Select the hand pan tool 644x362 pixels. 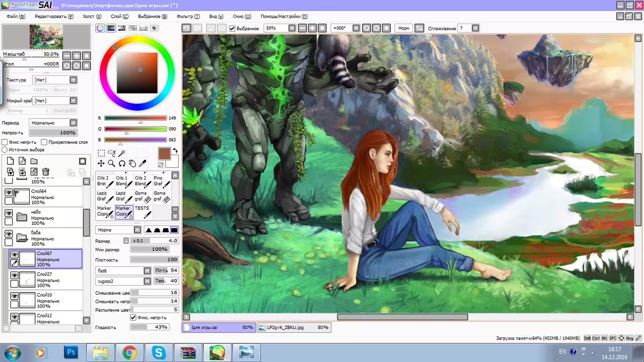[x=132, y=163]
